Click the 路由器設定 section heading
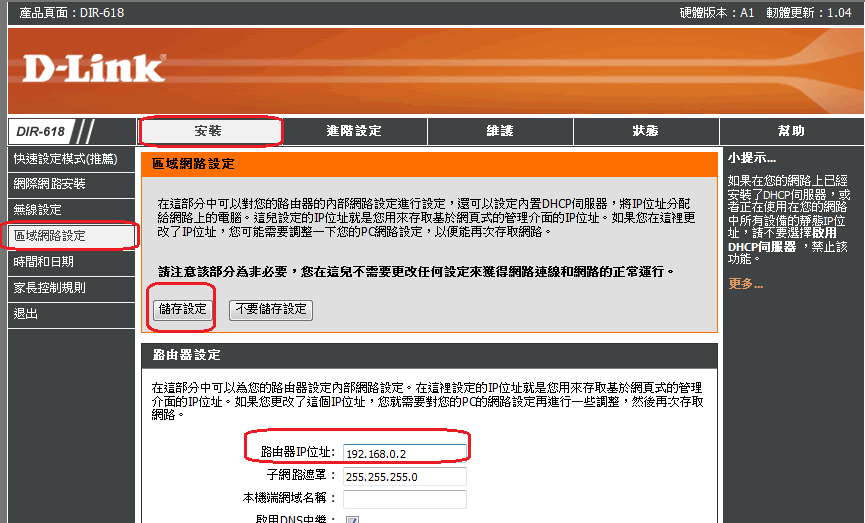Image resolution: width=865 pixels, height=523 pixels. pos(186,355)
